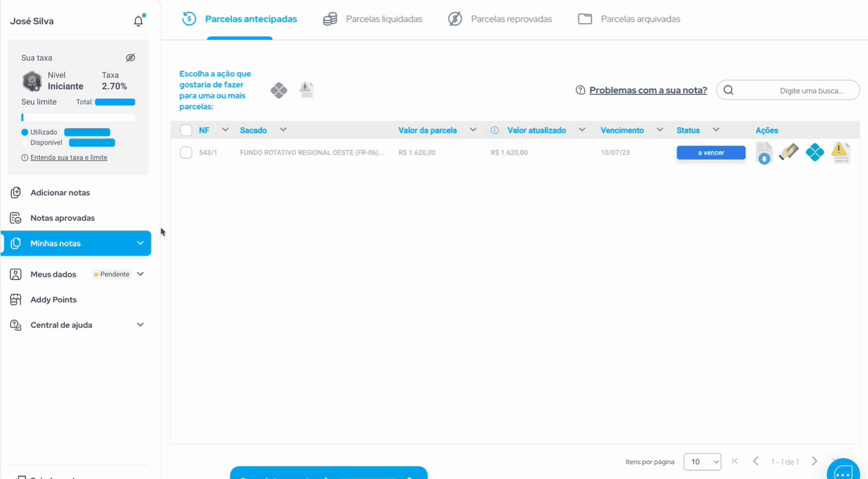868x479 pixels.
Task: Click the Seu limite progress bar
Action: pyautogui.click(x=78, y=117)
